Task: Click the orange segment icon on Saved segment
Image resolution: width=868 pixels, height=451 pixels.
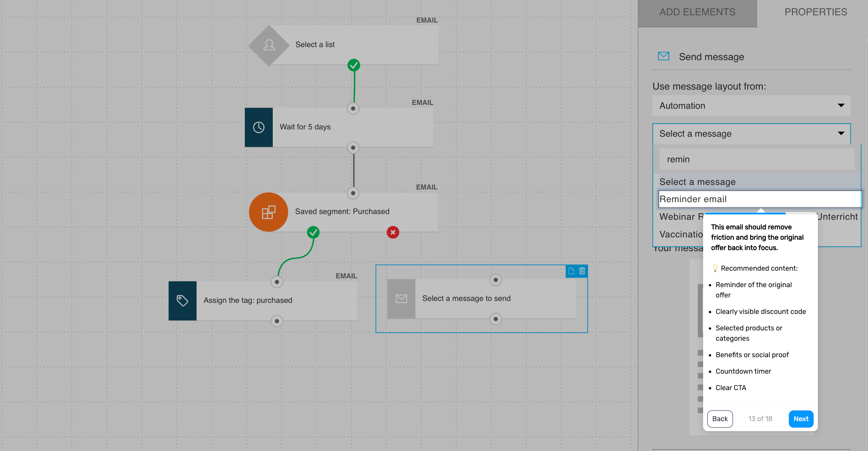Action: click(x=269, y=212)
